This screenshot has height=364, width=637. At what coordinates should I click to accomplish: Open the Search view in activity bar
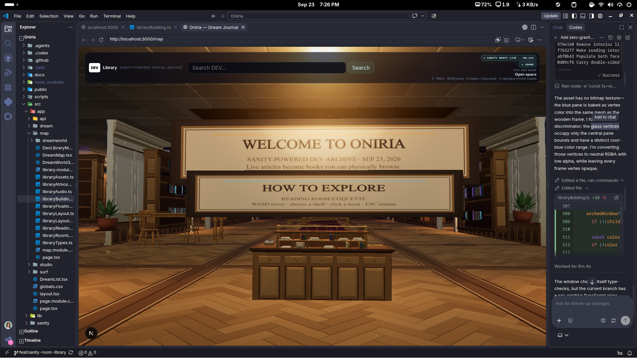tap(8, 43)
